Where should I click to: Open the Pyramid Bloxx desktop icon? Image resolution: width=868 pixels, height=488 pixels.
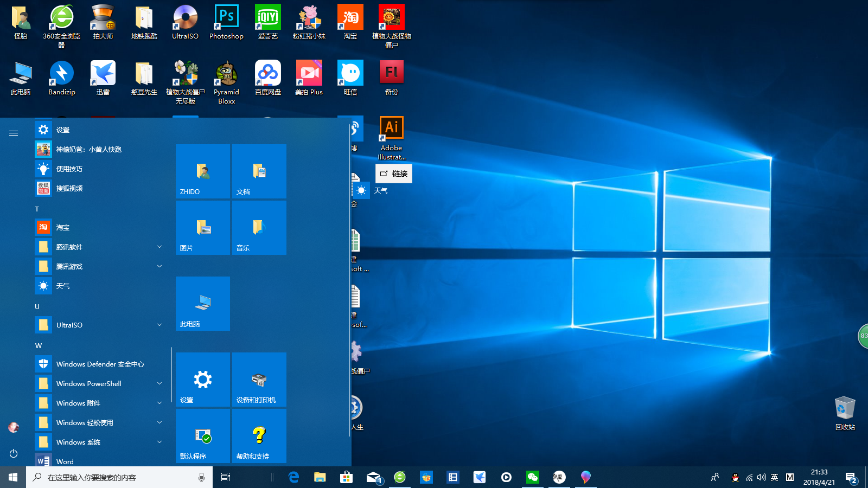pos(226,82)
